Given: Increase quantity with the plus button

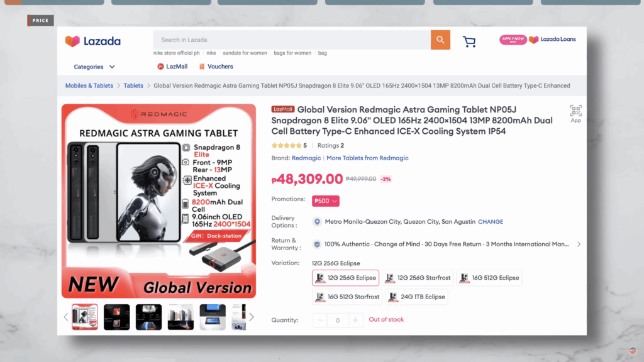Looking at the screenshot, I should point(355,321).
